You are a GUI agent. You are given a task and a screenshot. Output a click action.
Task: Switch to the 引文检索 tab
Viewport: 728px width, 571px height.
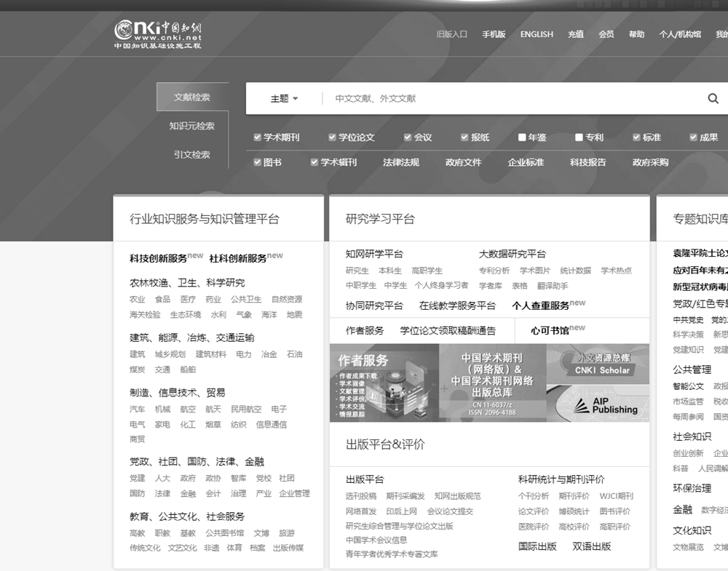192,154
